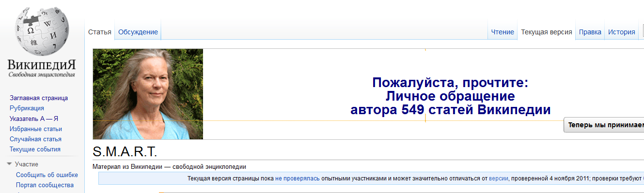Screen dimensions: 644x193
Task: Open the Рубрикация link
Action: point(27,108)
